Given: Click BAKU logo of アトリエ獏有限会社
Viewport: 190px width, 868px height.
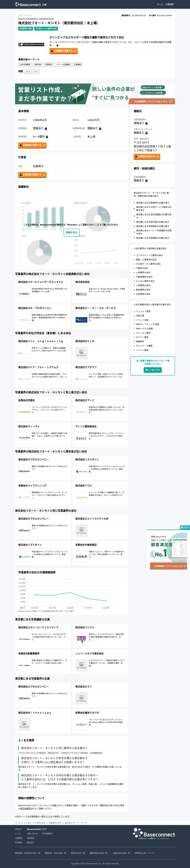Looking at the screenshot, I should pyautogui.click(x=81, y=438).
